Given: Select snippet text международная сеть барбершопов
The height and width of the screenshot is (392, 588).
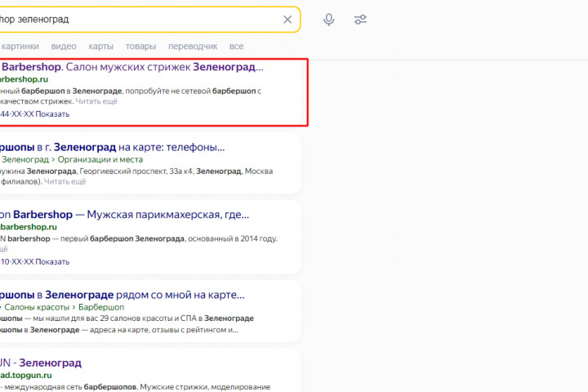Looking at the screenshot, I should pyautogui.click(x=70, y=387).
